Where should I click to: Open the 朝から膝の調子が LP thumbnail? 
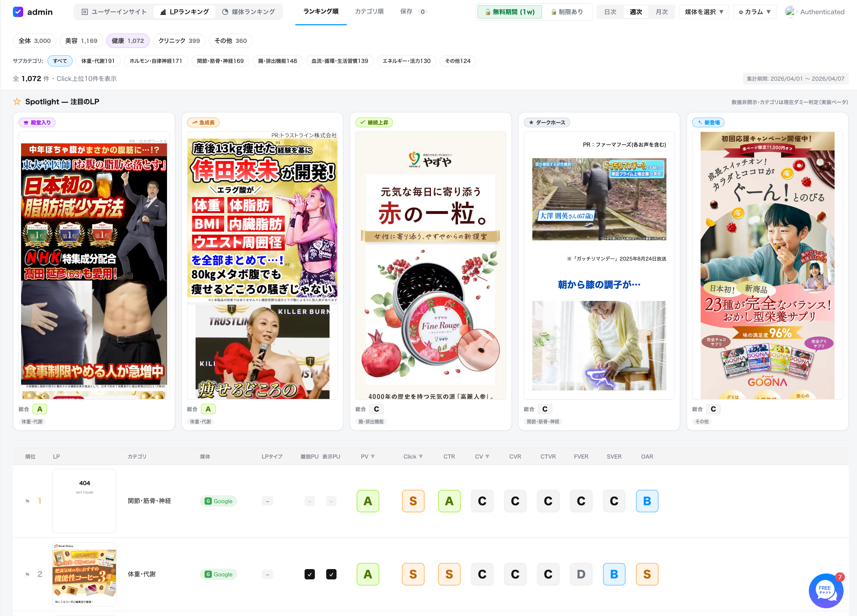point(599,266)
